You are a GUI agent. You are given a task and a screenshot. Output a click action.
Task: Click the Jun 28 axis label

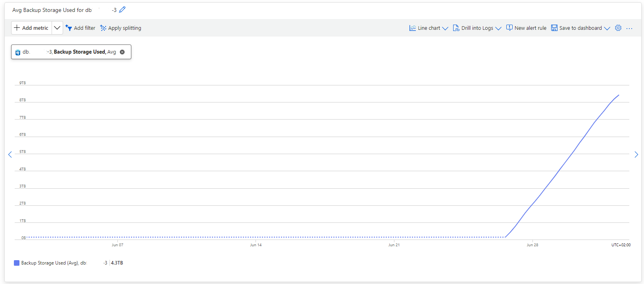click(x=533, y=245)
